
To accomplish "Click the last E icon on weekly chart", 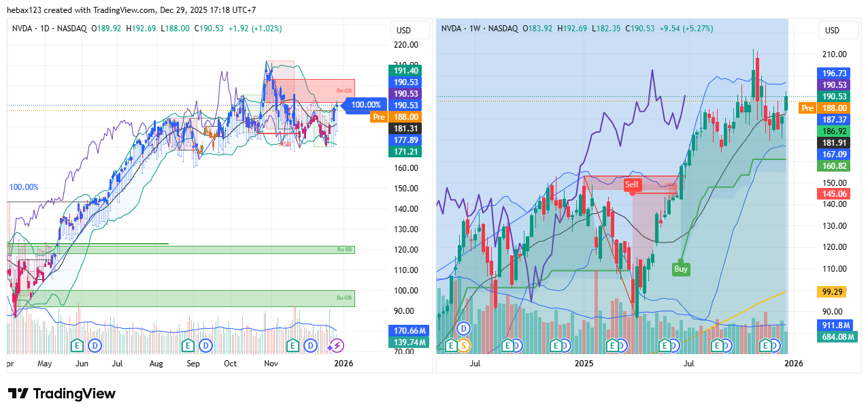I will tap(765, 346).
